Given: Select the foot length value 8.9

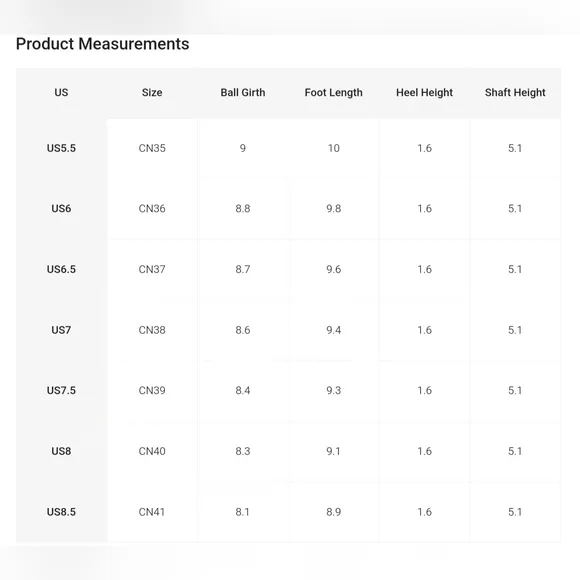Looking at the screenshot, I should click(x=333, y=512).
